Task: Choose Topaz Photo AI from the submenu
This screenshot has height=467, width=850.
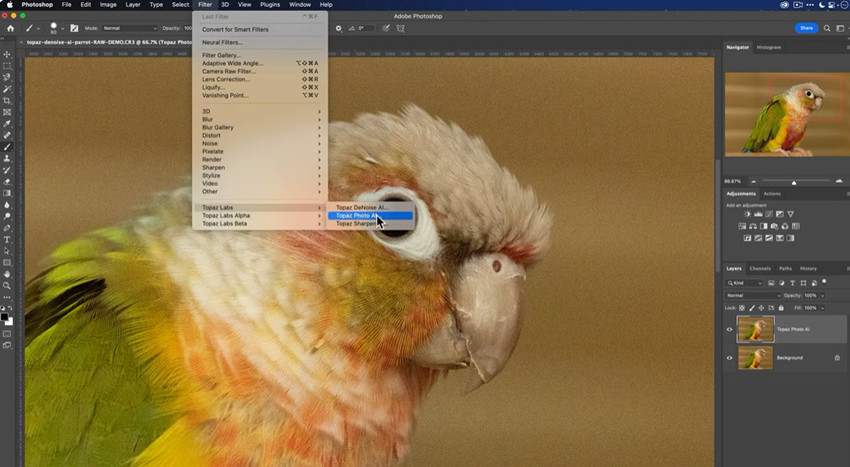Action: (x=370, y=215)
